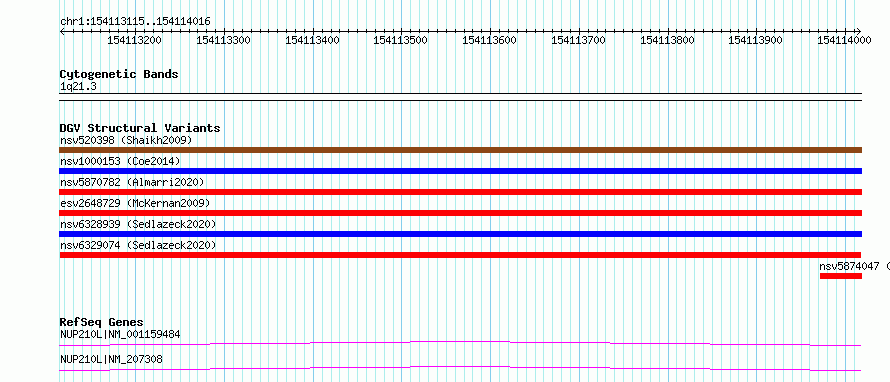Click ruler position 154113500
890x382 pixels.
(401, 40)
